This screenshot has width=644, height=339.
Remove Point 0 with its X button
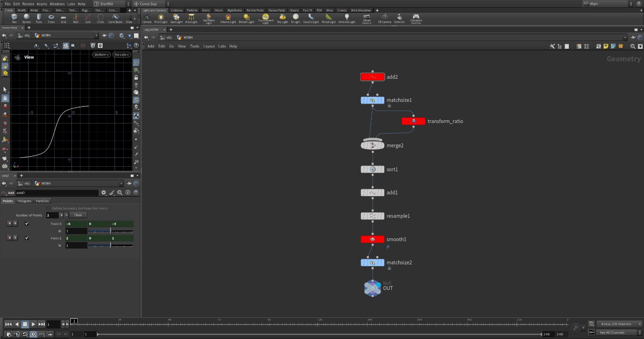(9, 224)
